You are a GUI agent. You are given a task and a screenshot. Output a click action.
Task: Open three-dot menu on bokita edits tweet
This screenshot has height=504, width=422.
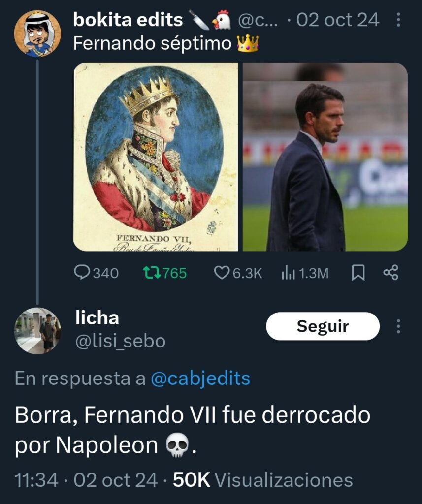398,20
